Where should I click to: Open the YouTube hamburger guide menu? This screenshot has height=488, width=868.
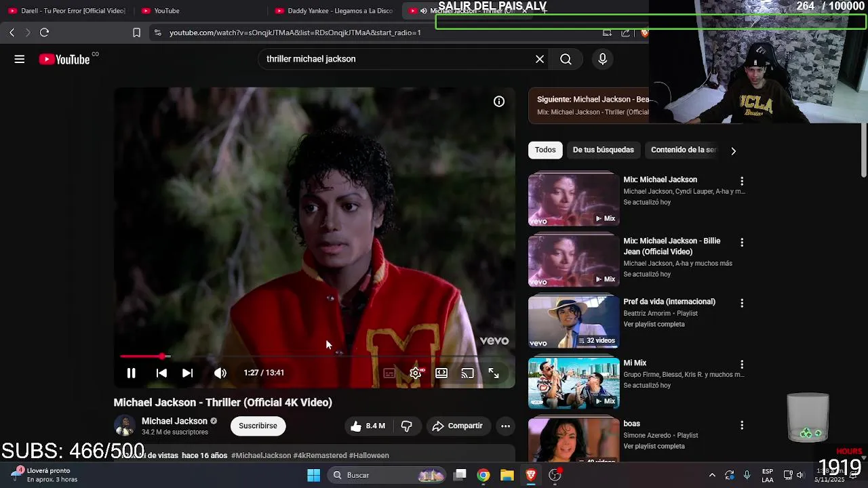point(20,59)
